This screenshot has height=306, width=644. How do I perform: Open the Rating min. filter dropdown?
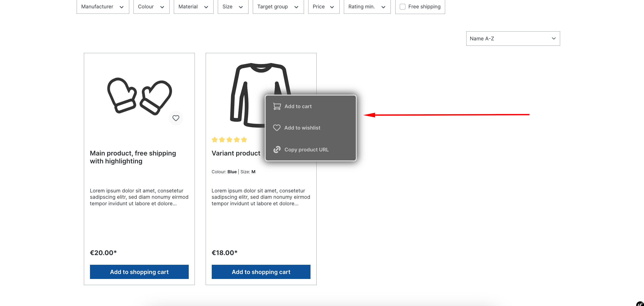(367, 7)
